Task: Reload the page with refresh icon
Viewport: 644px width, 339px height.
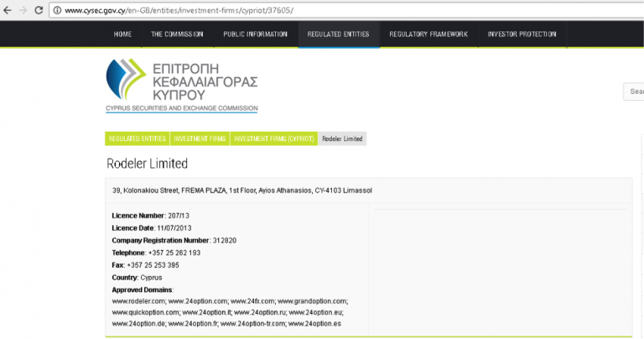Action: tap(39, 10)
